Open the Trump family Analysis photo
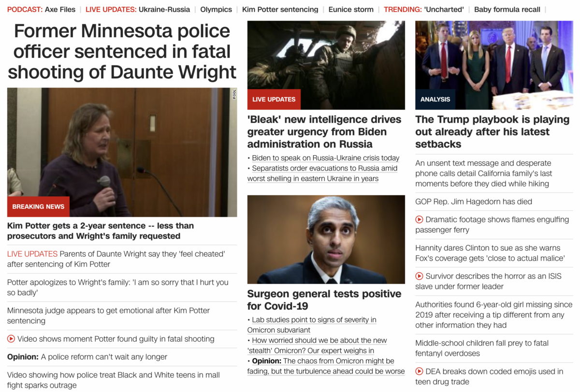Viewport: 580px width, 392px height. tap(494, 65)
